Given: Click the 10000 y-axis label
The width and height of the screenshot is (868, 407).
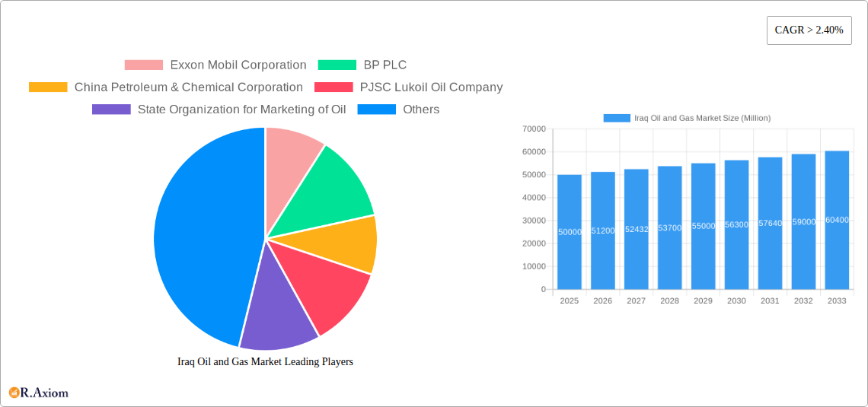Looking at the screenshot, I should click(x=535, y=266).
